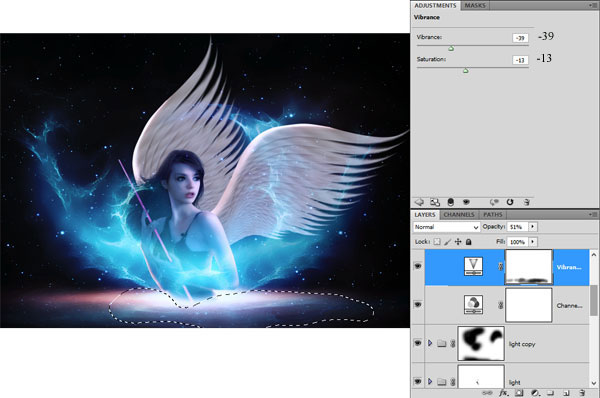The width and height of the screenshot is (600, 398).
Task: Click the Vibrance slider handle
Action: click(451, 49)
